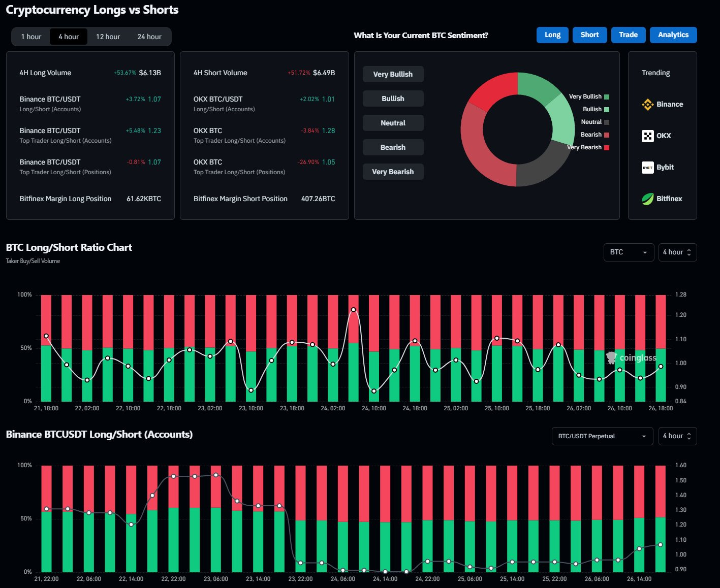Toggle Neutral legend entry in donut chart
Screen dimensions: 720x588
click(595, 122)
